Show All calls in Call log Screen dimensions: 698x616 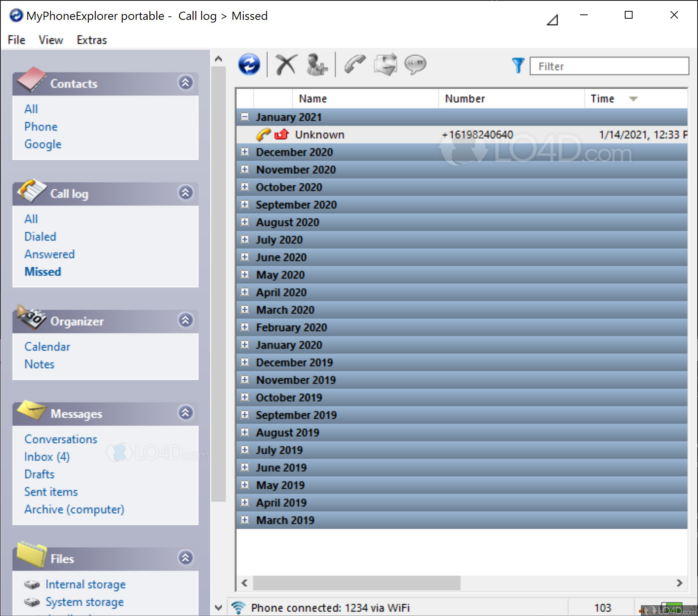(x=31, y=219)
